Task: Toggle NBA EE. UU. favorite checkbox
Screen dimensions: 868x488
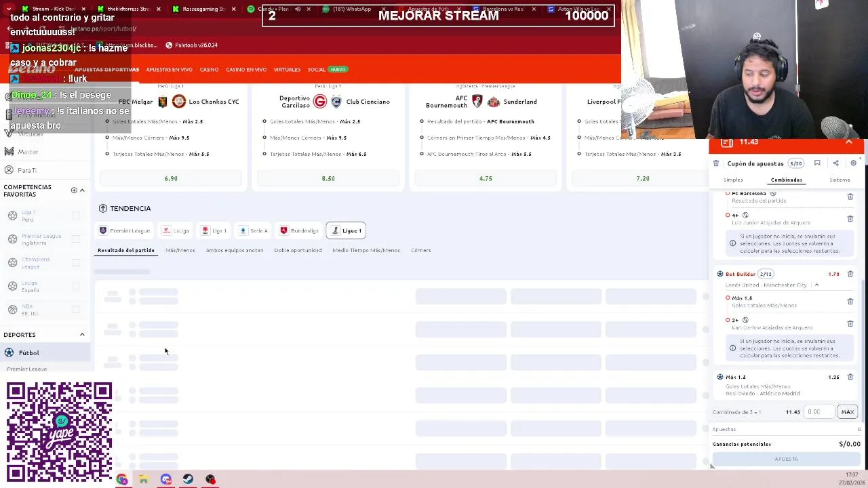Action: [x=76, y=309]
